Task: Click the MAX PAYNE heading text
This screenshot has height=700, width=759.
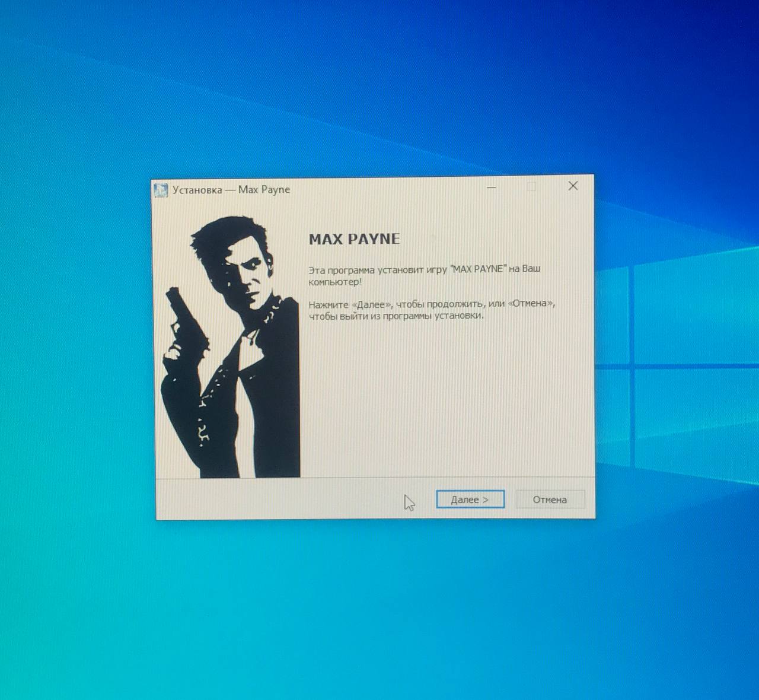Action: coord(354,239)
